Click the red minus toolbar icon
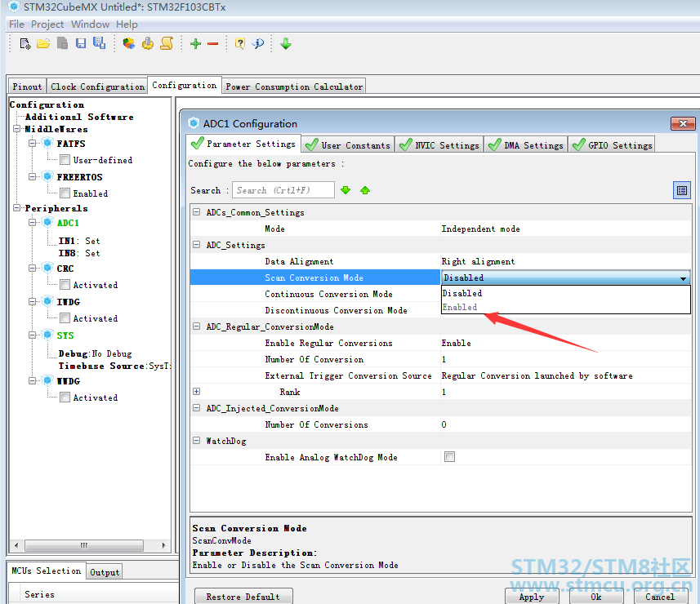 [213, 44]
